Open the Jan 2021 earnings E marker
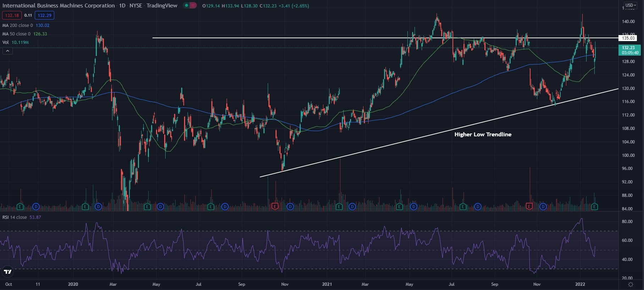Image resolution: width=644 pixels, height=290 pixels. (339, 206)
